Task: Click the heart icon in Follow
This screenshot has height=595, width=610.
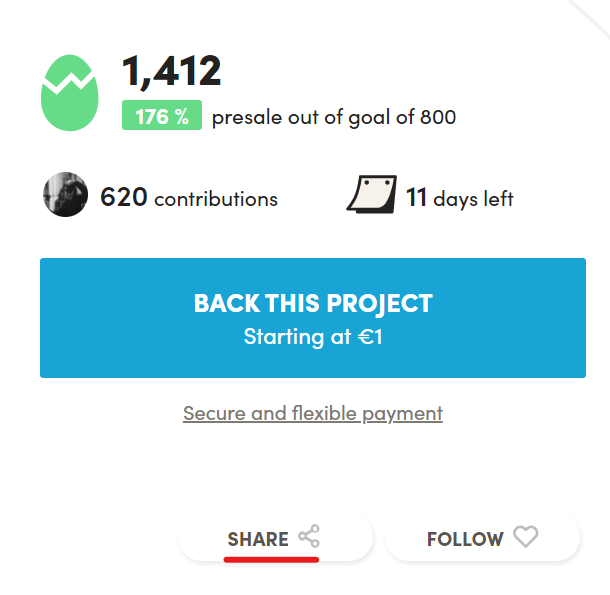Action: pos(526,537)
